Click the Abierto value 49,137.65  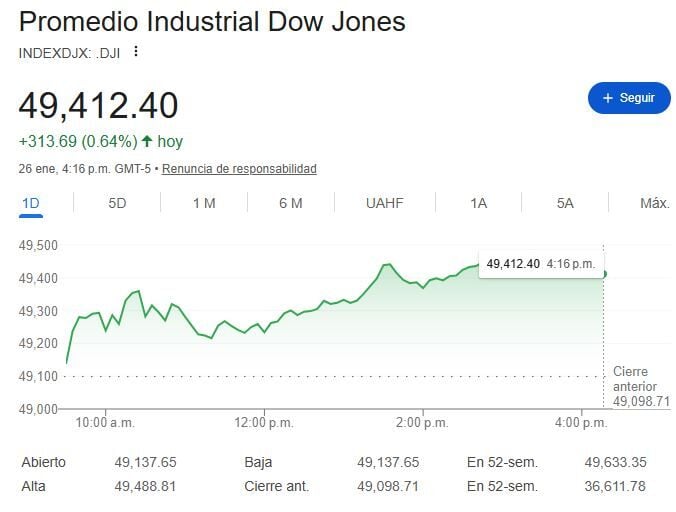click(x=145, y=462)
